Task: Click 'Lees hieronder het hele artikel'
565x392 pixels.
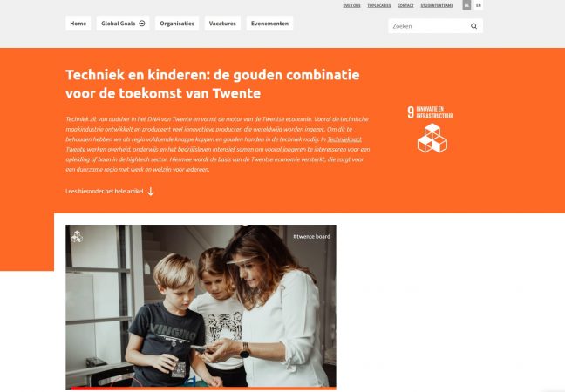Action: point(104,191)
